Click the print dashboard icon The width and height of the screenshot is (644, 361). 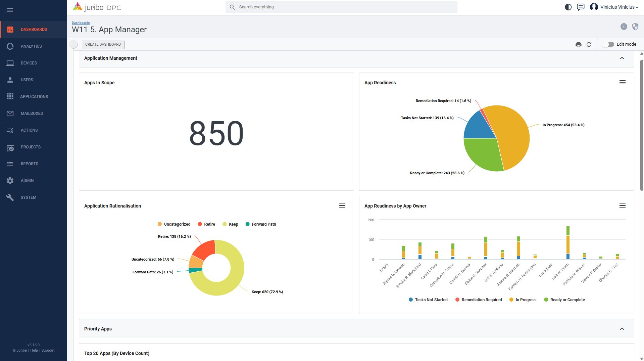578,44
